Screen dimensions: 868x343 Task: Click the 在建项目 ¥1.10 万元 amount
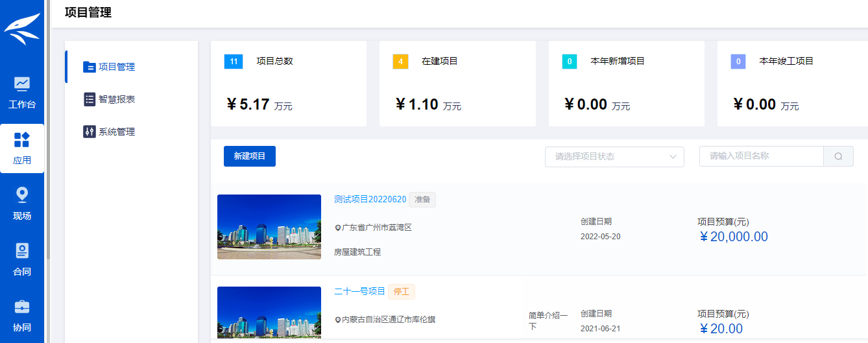[x=428, y=104]
